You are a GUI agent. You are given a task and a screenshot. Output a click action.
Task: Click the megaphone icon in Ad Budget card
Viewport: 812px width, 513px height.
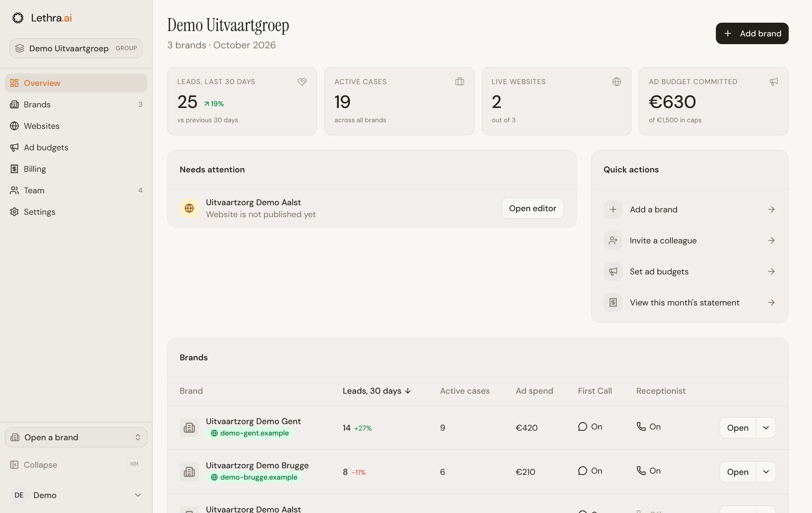tap(774, 81)
